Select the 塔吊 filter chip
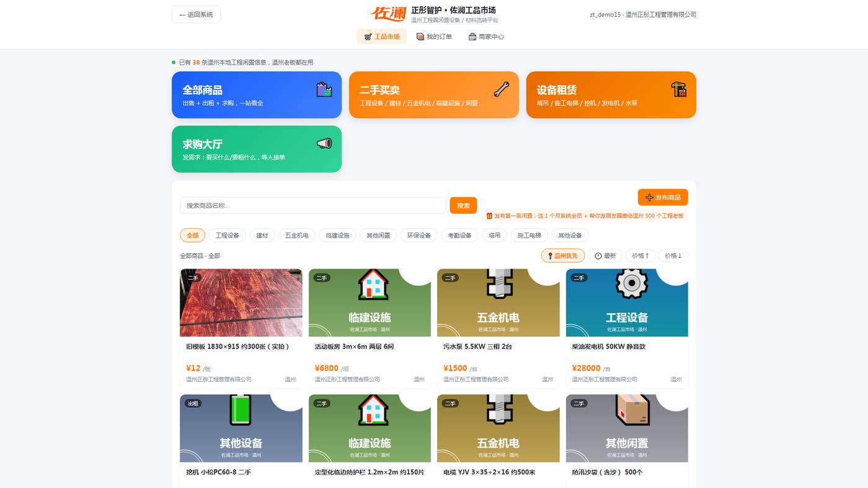 tap(494, 236)
